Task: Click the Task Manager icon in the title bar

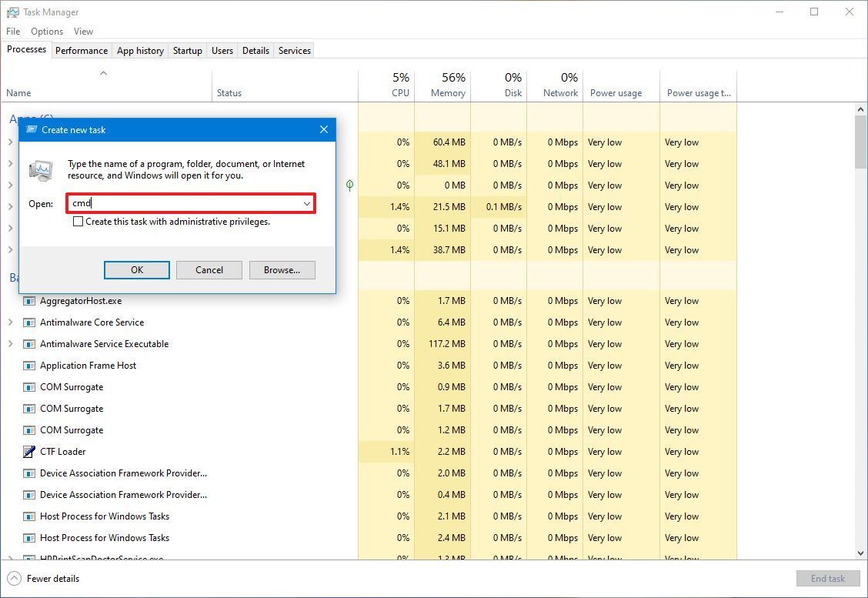Action: 11,12
